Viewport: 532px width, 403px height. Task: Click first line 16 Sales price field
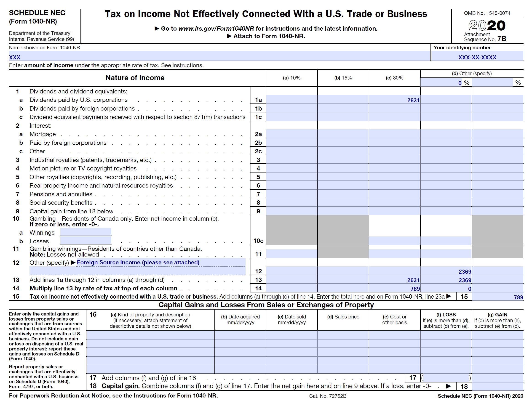[x=343, y=335]
